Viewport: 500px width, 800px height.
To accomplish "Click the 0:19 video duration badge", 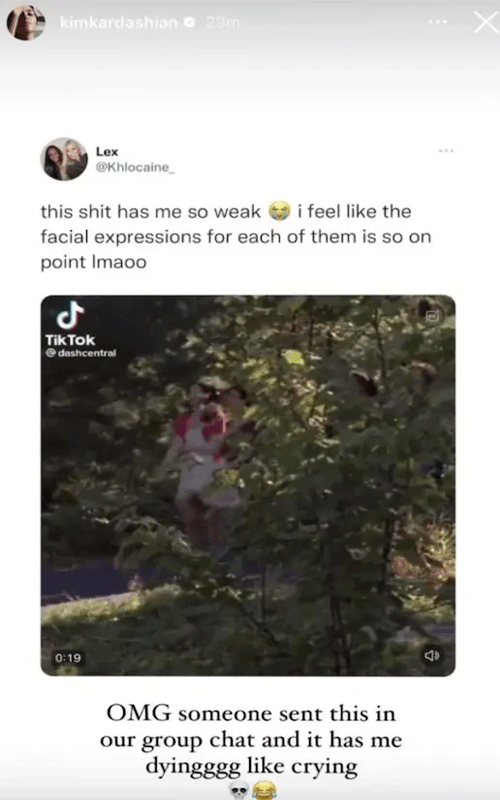I will (68, 658).
